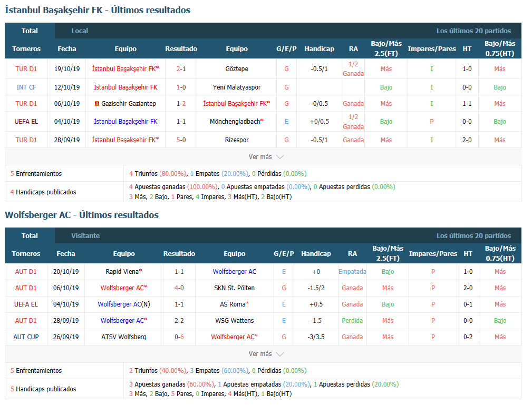Click the Yeni Malatyaspor team name
The image size is (532, 405).
tap(237, 87)
